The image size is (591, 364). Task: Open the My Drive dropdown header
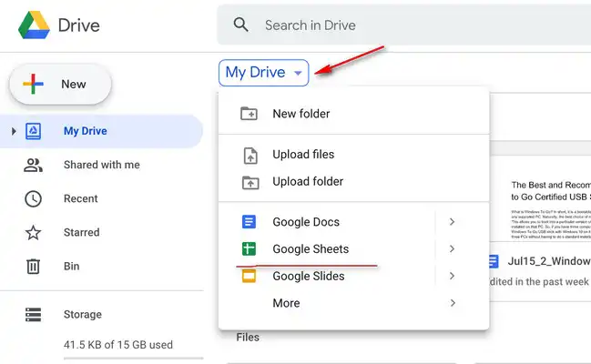click(263, 73)
